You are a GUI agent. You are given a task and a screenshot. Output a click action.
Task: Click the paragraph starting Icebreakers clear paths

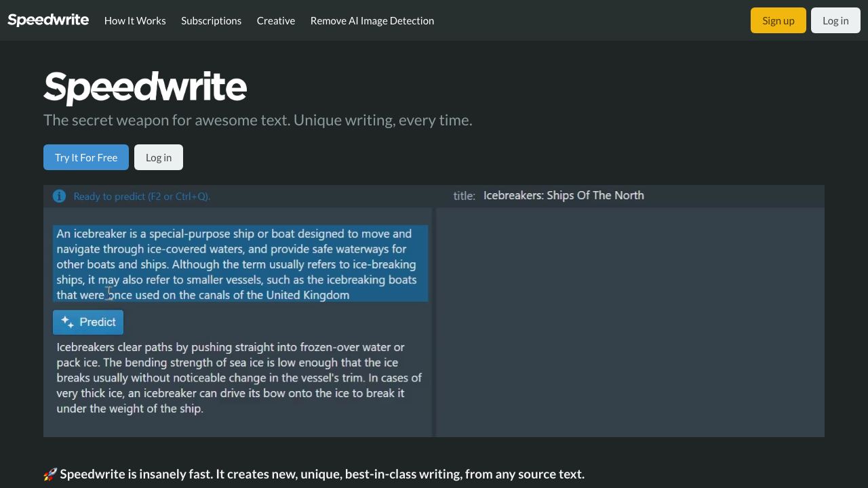(239, 378)
